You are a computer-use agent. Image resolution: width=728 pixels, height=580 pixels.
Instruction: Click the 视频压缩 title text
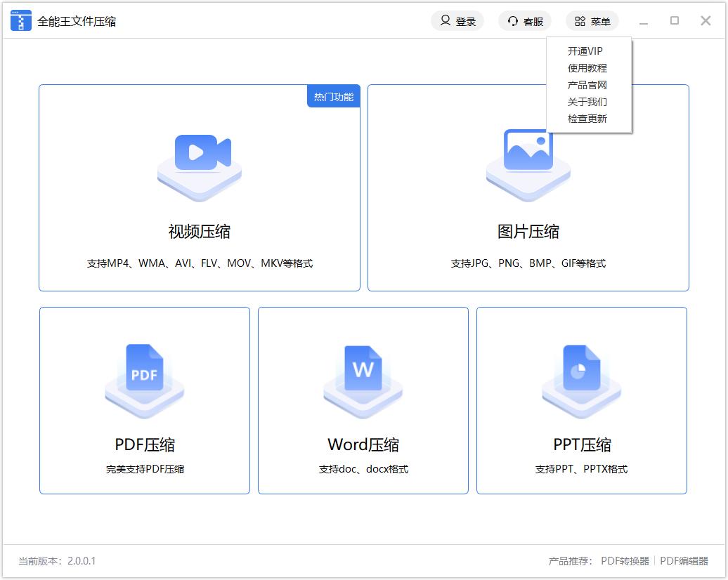[x=200, y=232]
